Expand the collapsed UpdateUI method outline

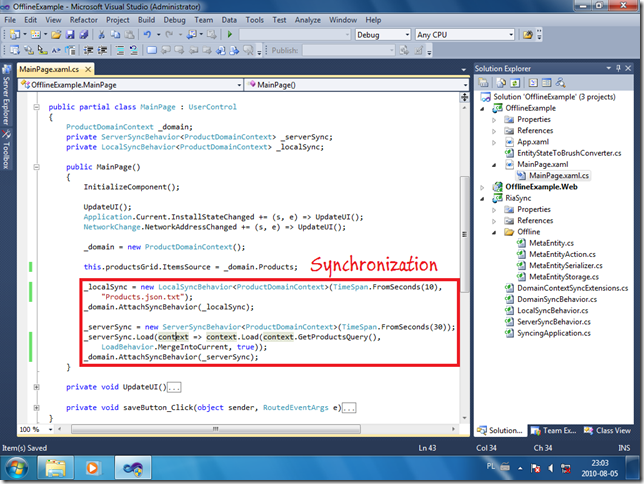(36, 387)
